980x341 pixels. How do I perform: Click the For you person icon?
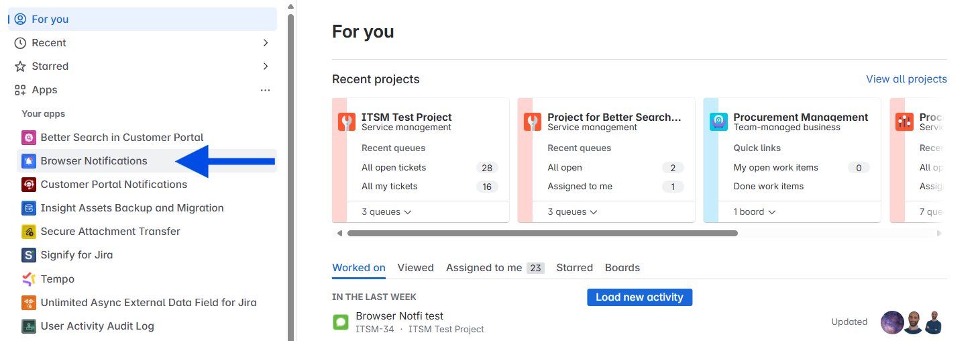[x=20, y=19]
